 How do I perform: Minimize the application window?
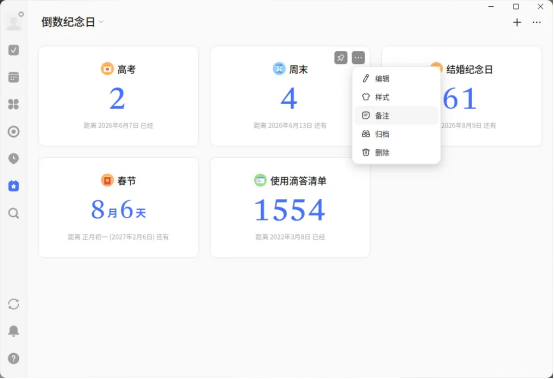click(491, 6)
